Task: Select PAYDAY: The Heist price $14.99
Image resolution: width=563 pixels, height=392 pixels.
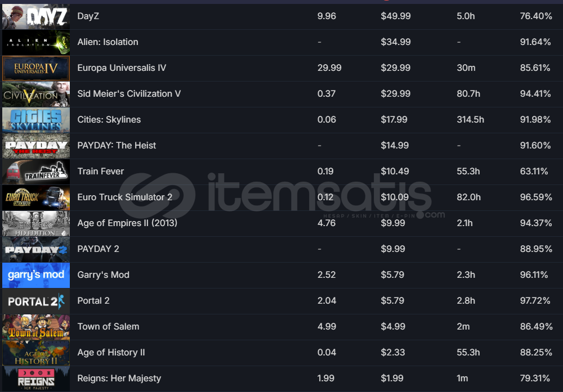Action: (x=395, y=145)
